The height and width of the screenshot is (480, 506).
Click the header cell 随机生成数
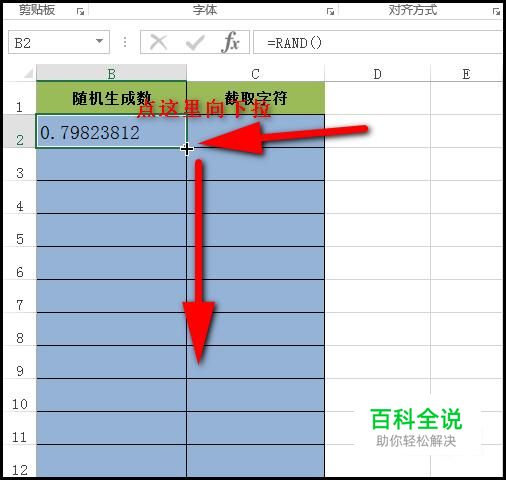(111, 98)
